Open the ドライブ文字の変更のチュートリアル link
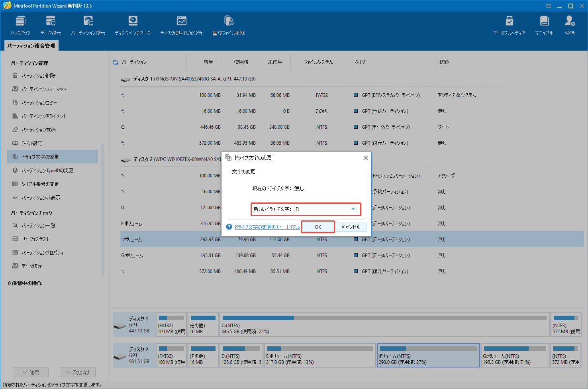 pos(267,227)
